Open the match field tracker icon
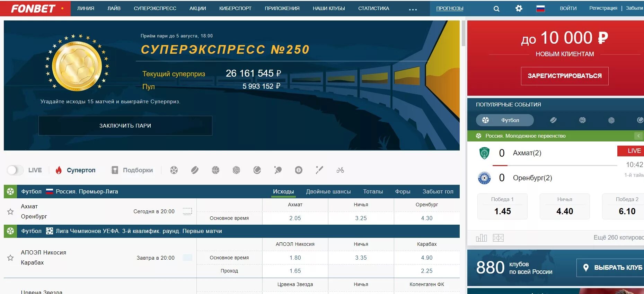This screenshot has height=294, width=644. click(x=498, y=238)
